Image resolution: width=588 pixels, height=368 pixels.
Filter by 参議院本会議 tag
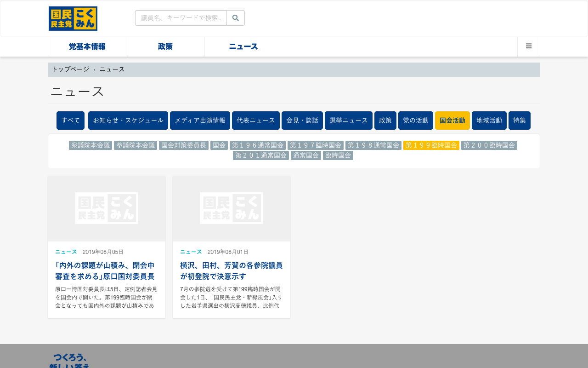[x=136, y=145]
